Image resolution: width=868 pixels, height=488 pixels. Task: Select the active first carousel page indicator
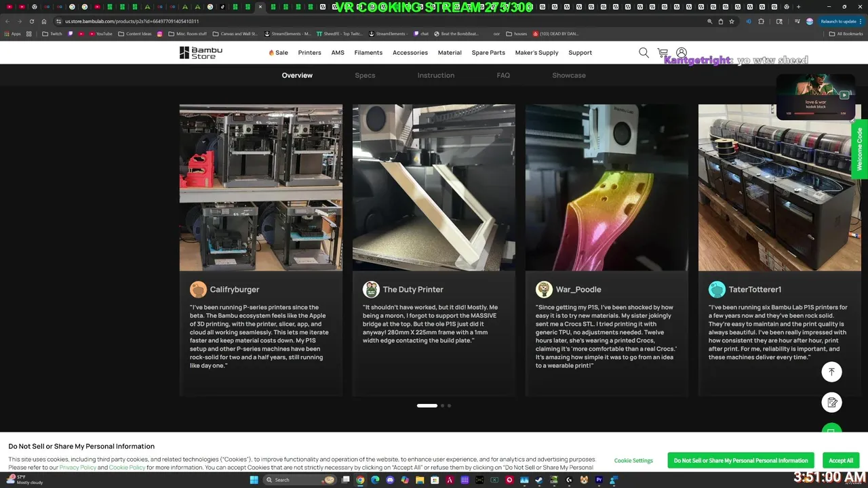[427, 405]
